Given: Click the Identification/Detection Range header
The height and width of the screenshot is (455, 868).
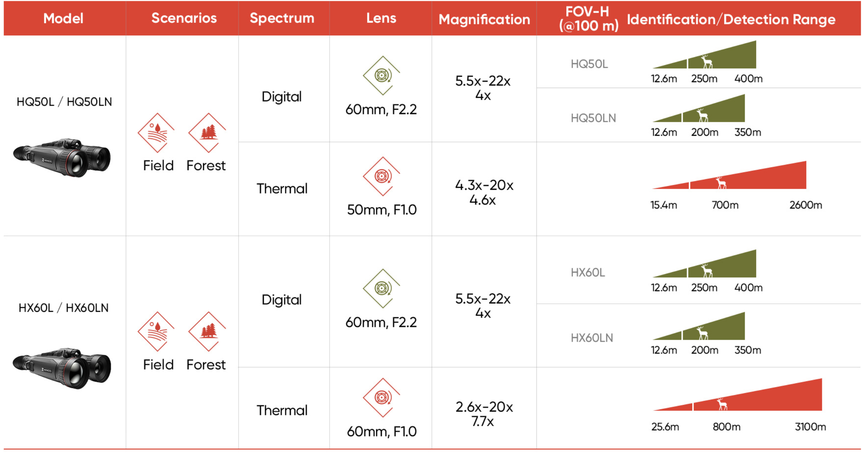Looking at the screenshot, I should 731,19.
